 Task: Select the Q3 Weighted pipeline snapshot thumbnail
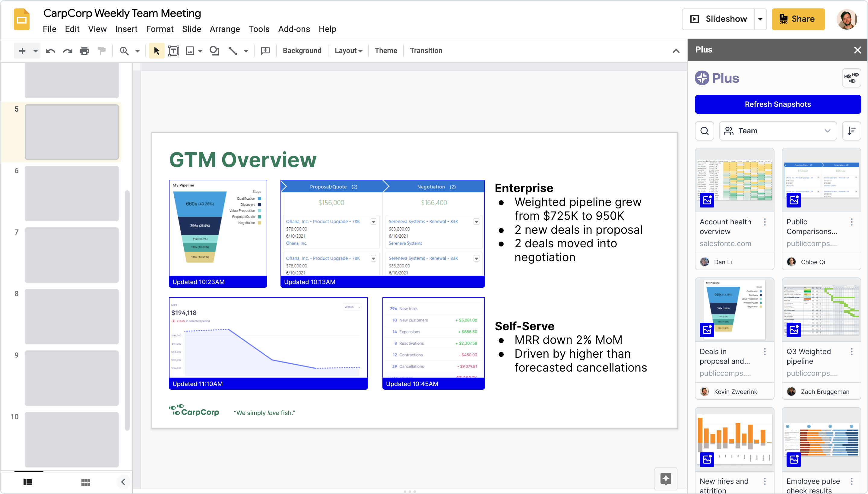click(821, 310)
